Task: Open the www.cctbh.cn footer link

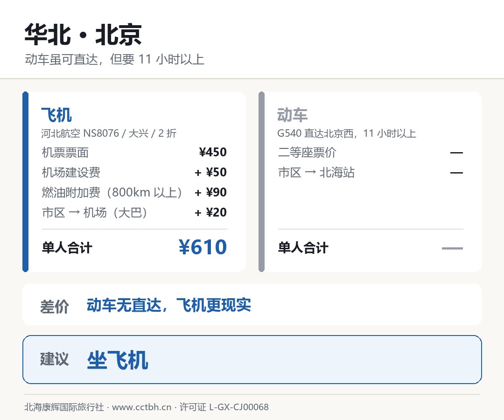Action: (142, 407)
